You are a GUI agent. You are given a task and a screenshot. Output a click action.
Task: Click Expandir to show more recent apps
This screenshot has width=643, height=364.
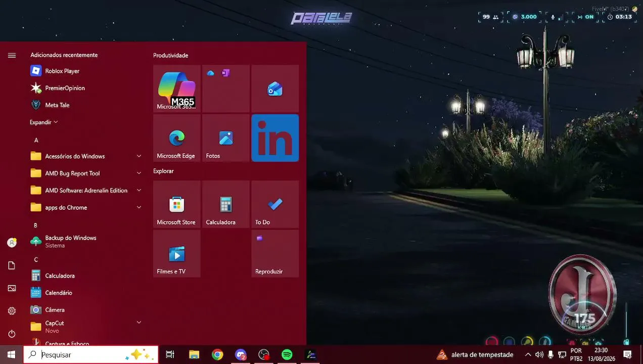tap(44, 122)
